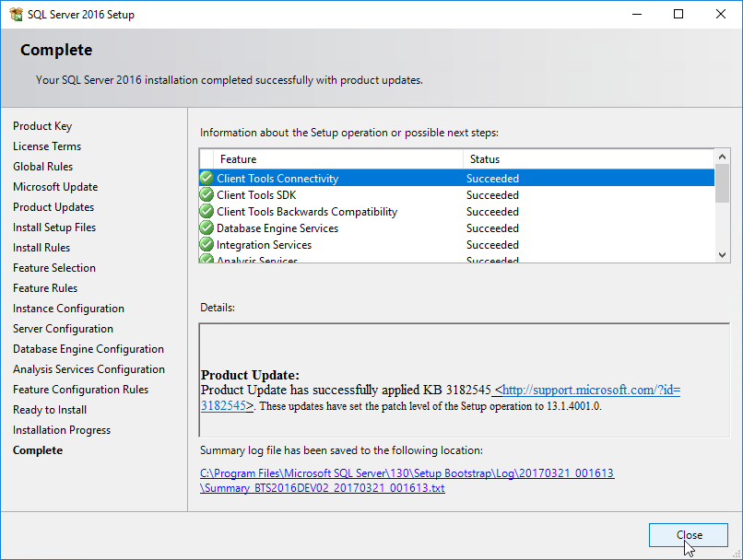
Task: Click the Install Setup Files step
Action: tap(54, 227)
